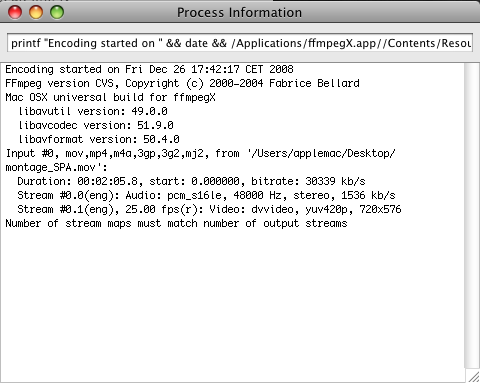This screenshot has height=383, width=480.
Task: Click the vertical scrollbar track of the log
Action: click(472, 216)
